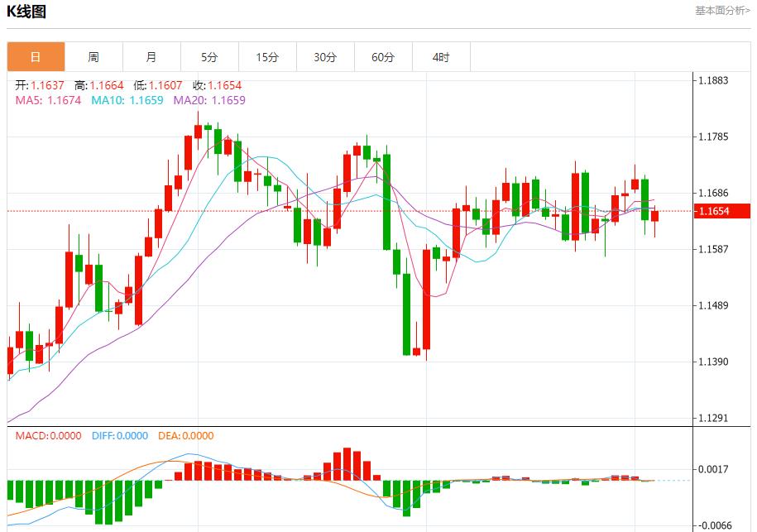Select the 月 (monthly) chart view
Screen dimensions: 757x532
click(x=151, y=56)
